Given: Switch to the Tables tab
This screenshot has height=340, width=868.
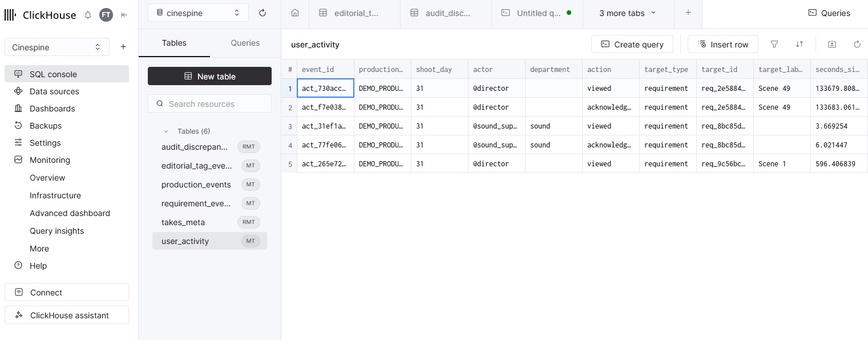Looking at the screenshot, I should tap(174, 43).
